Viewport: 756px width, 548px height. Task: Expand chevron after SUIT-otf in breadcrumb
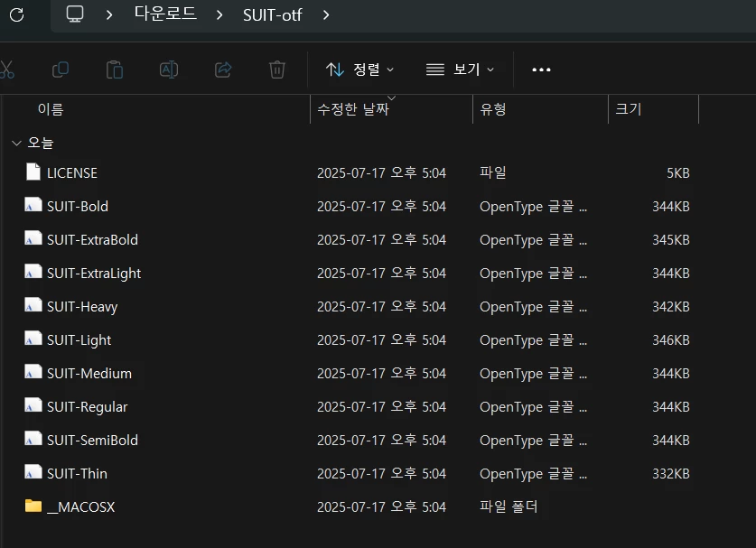[326, 15]
